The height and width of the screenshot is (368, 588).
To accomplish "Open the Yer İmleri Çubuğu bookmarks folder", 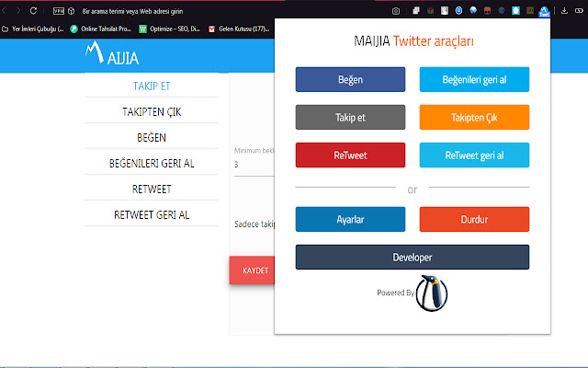I will point(33,29).
